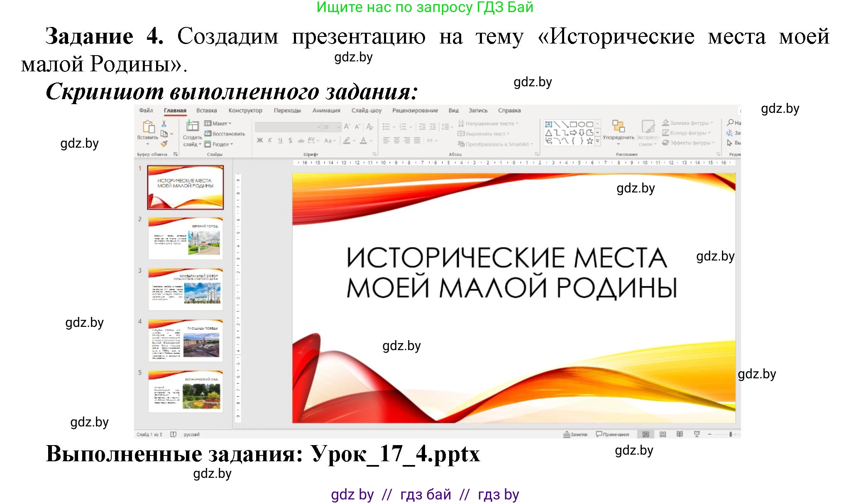Switch to the Конструктор tab
Viewport: 851px width, 504px height.
(245, 110)
